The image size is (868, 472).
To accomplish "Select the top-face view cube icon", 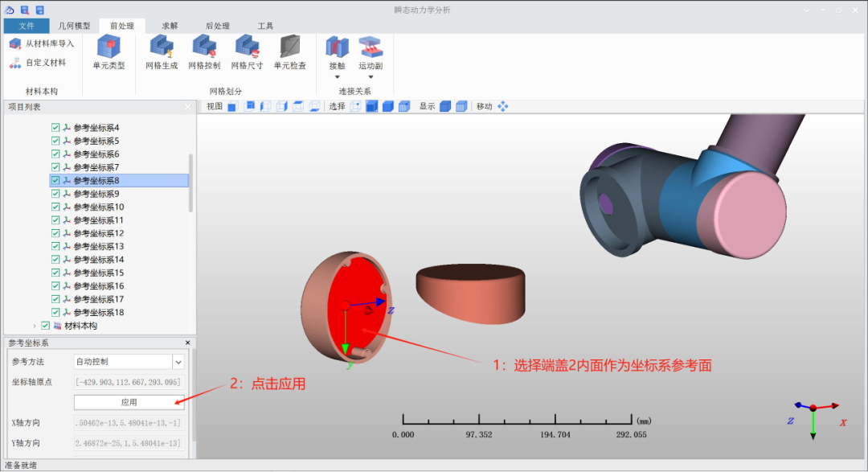I will [x=298, y=106].
